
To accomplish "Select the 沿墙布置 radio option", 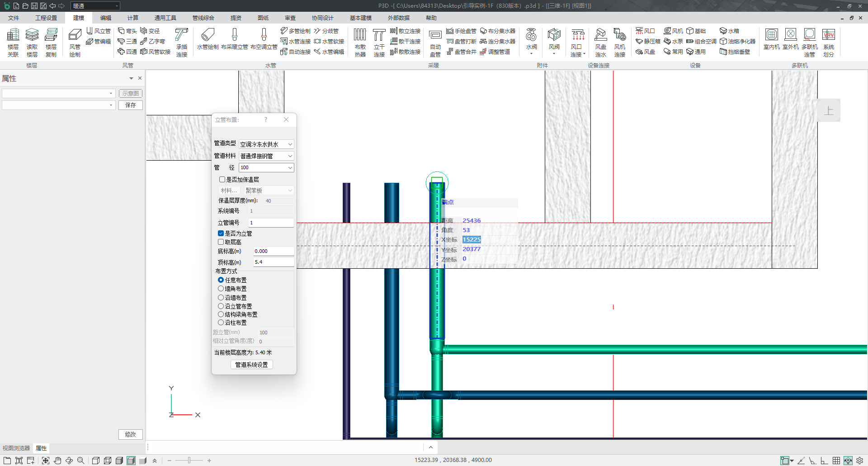I will tap(221, 298).
